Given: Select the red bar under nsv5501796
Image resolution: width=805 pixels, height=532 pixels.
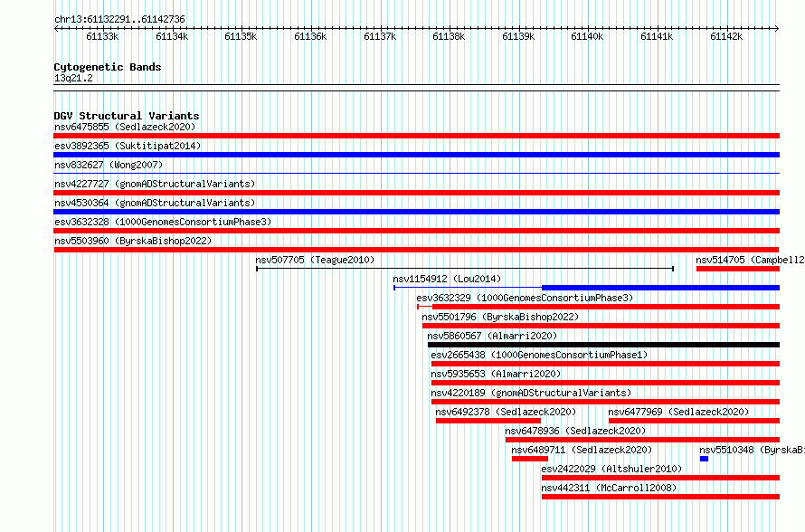Looking at the screenshot, I should pos(601,326).
